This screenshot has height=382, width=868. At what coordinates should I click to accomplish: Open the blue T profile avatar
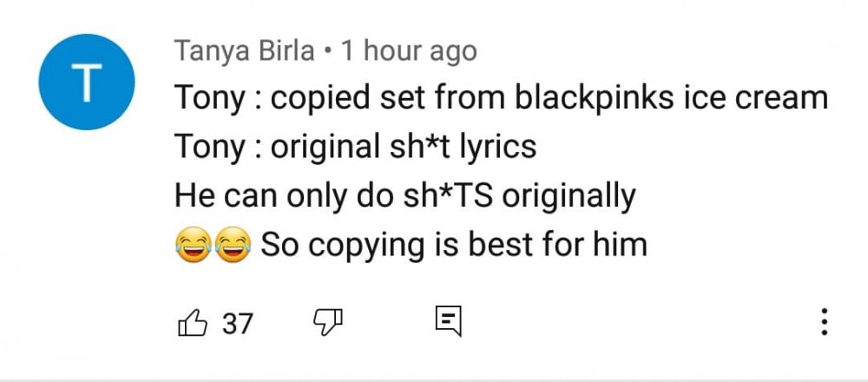pos(86,82)
